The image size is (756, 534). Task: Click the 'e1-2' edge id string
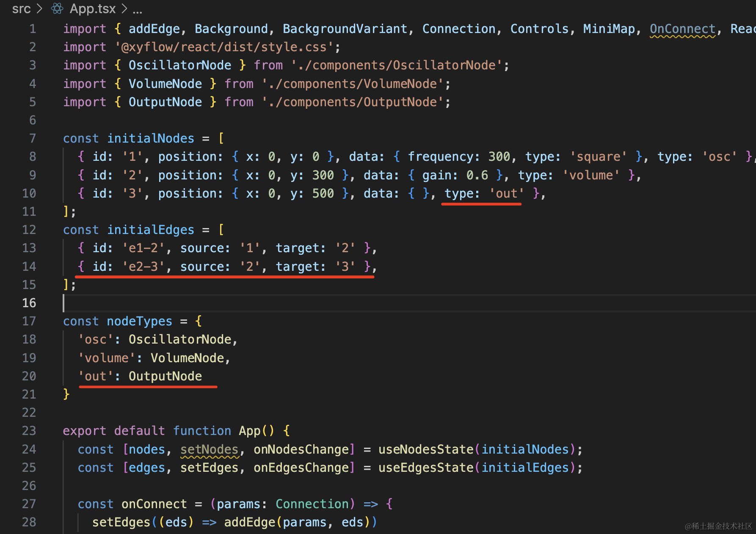point(143,248)
